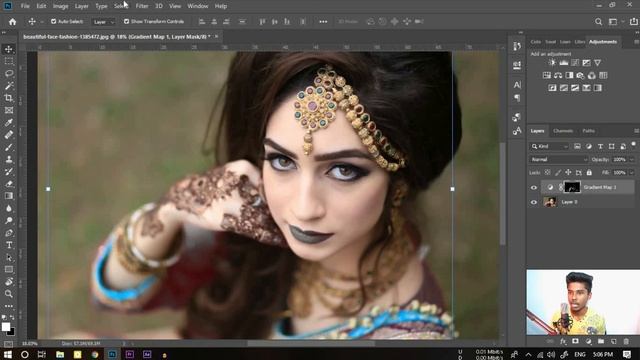
Task: Select the Eyedropper tool
Action: [x=9, y=123]
